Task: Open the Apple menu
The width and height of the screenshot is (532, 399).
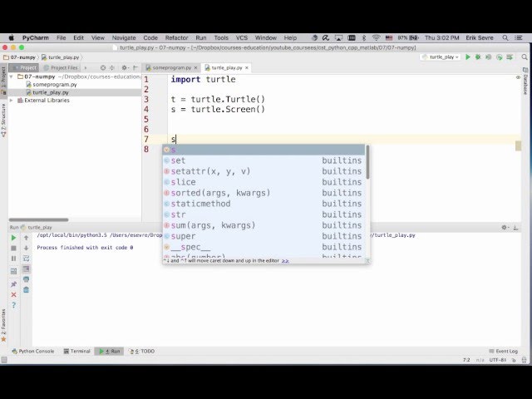Action: coord(11,37)
